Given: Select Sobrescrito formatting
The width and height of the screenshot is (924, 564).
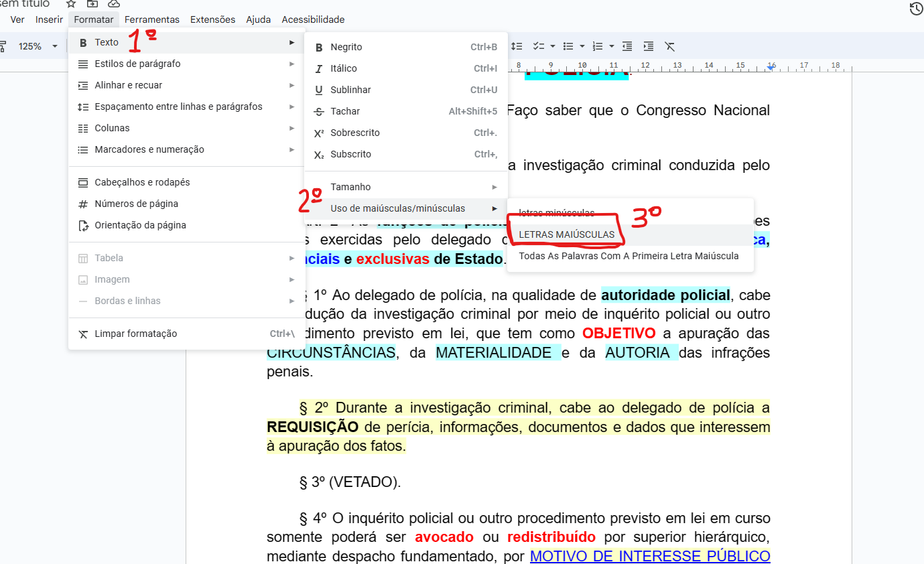Looking at the screenshot, I should [406, 133].
